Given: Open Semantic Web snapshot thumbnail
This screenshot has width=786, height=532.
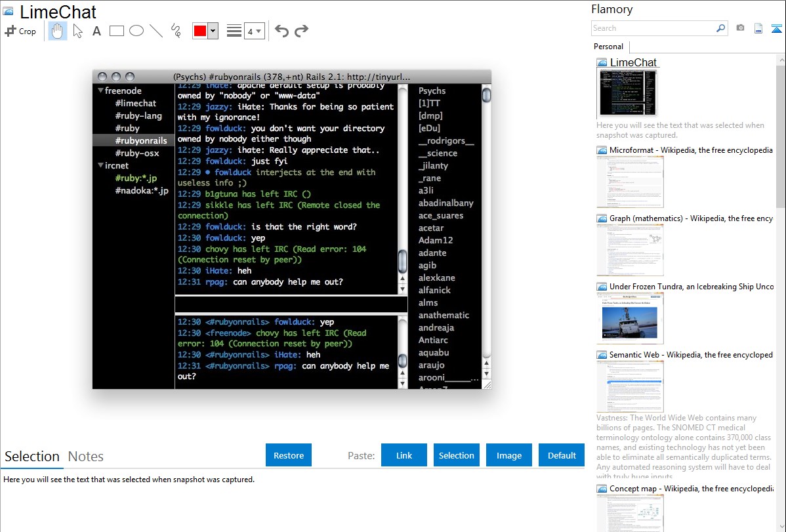Looking at the screenshot, I should coord(630,386).
